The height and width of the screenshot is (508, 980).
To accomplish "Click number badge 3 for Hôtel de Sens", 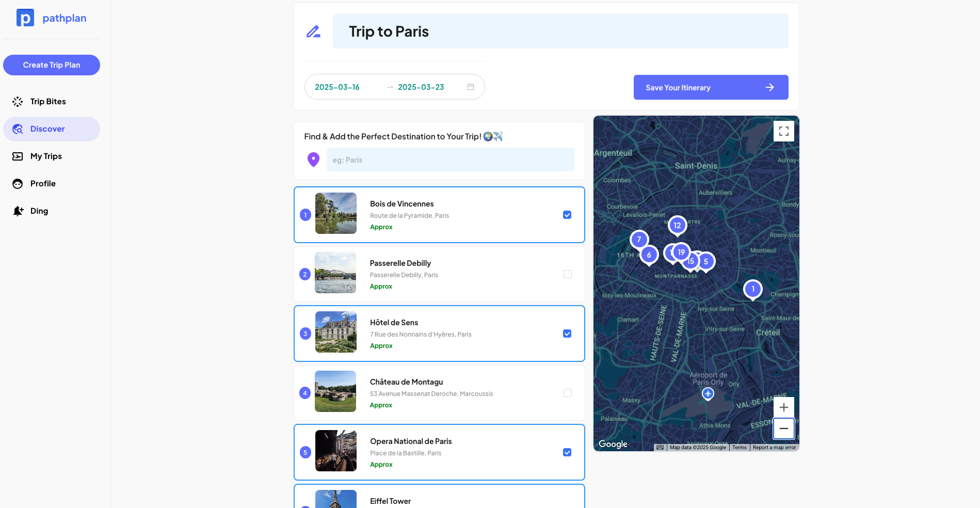I will pyautogui.click(x=306, y=334).
